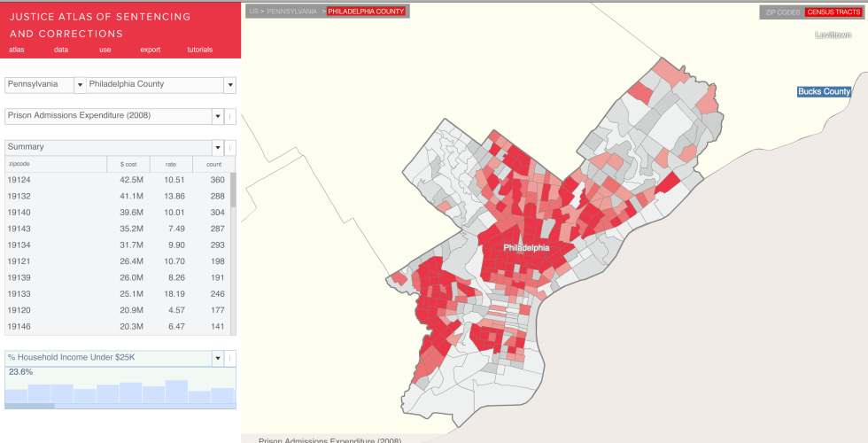Click the histogram range slider handle
Viewport: 868px width, 443px height.
click(29, 406)
